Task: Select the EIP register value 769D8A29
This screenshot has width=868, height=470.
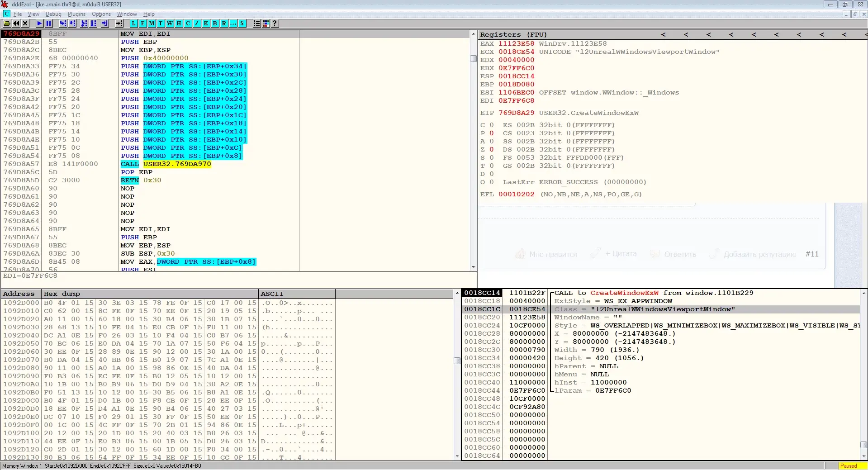Action: (x=516, y=113)
